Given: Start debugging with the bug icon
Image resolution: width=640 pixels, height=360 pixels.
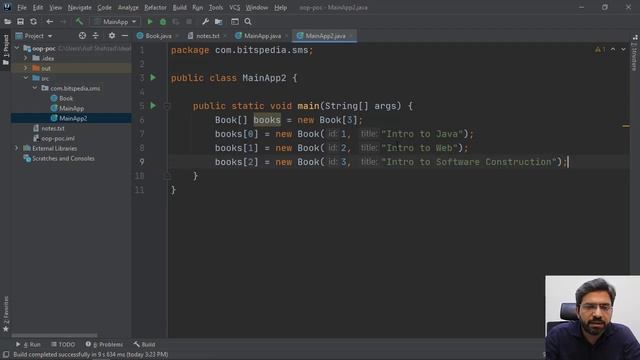Looking at the screenshot, I should point(163,22).
